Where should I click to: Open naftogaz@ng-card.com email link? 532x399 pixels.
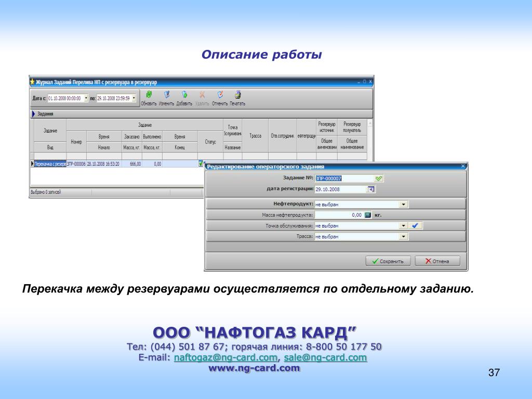coord(225,357)
